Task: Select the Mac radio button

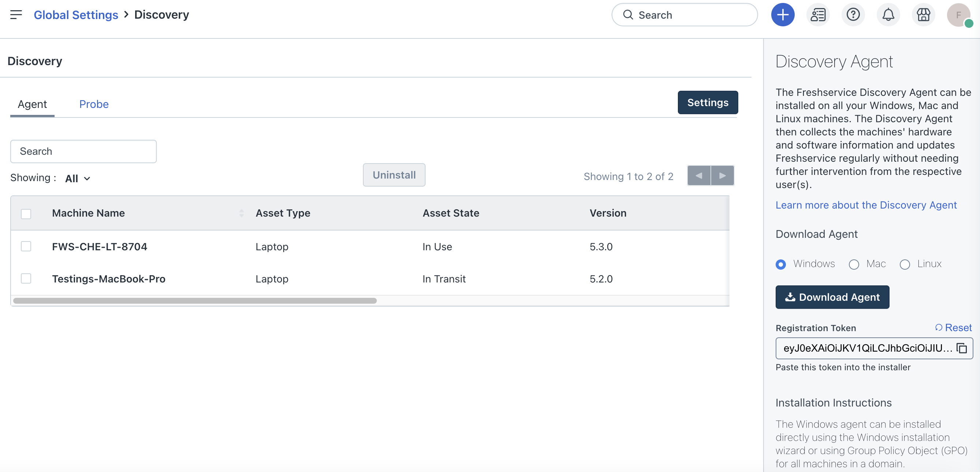Action: (x=854, y=264)
